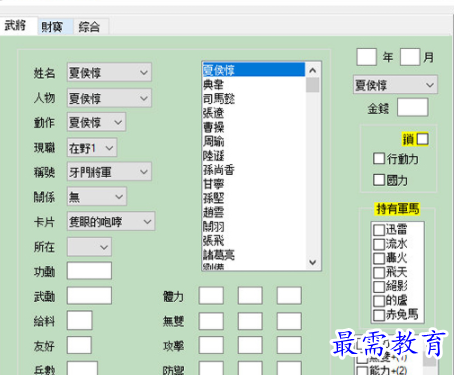Expand the 關係 dropdown showing 無
The height and width of the screenshot is (375, 454).
tap(97, 196)
